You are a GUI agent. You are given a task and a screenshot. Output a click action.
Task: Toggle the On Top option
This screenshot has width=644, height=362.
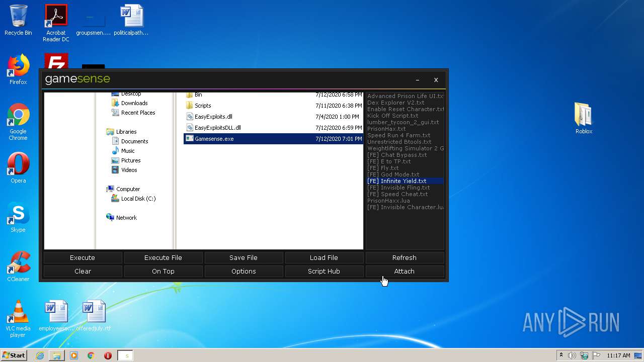[x=163, y=271]
